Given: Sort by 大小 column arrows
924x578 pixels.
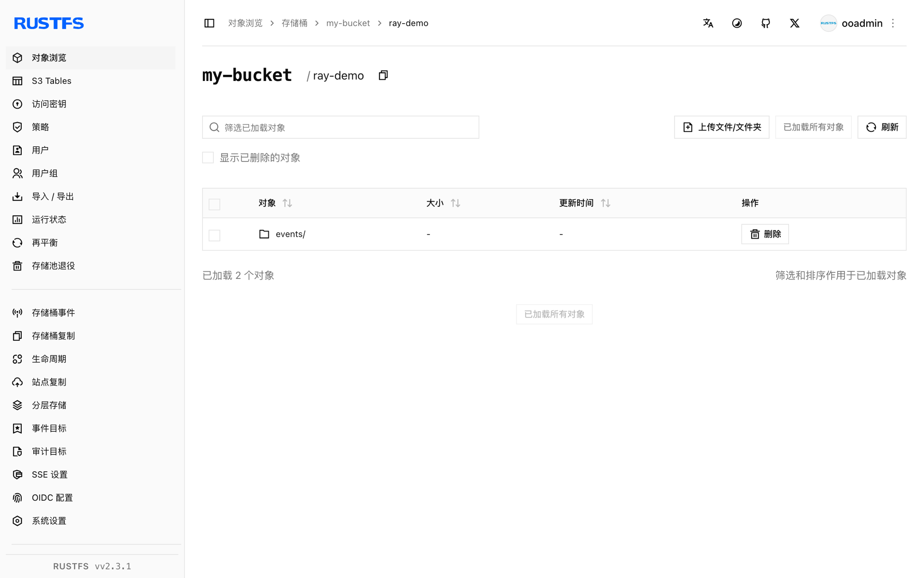Looking at the screenshot, I should [x=456, y=203].
